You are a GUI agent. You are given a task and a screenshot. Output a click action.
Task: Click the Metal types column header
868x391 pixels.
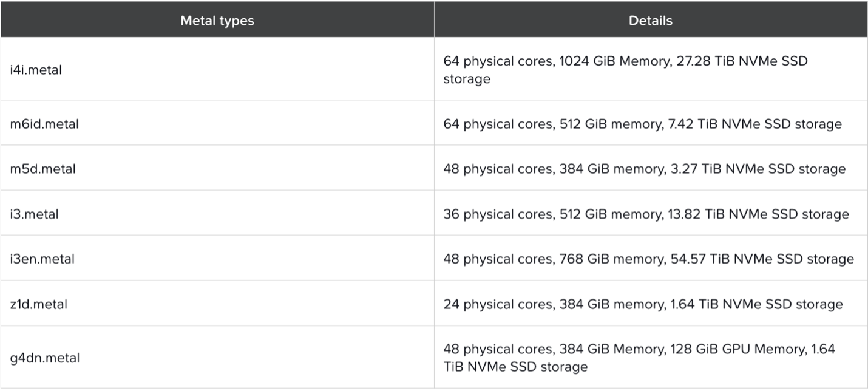[x=217, y=21]
